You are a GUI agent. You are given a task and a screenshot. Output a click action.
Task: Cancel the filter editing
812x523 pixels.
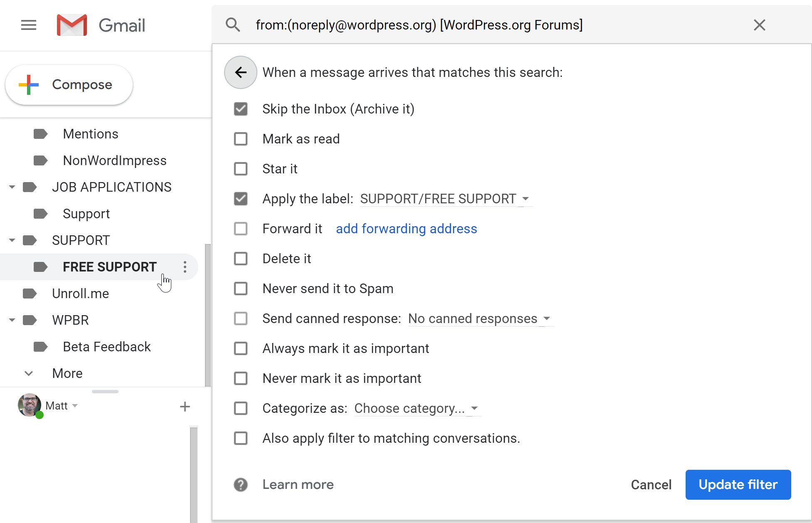pos(651,485)
